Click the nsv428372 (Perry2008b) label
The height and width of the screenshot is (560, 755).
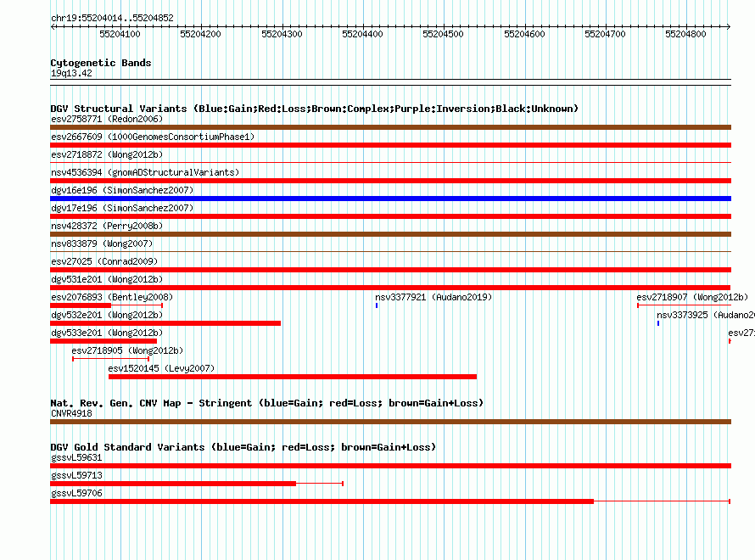107,226
